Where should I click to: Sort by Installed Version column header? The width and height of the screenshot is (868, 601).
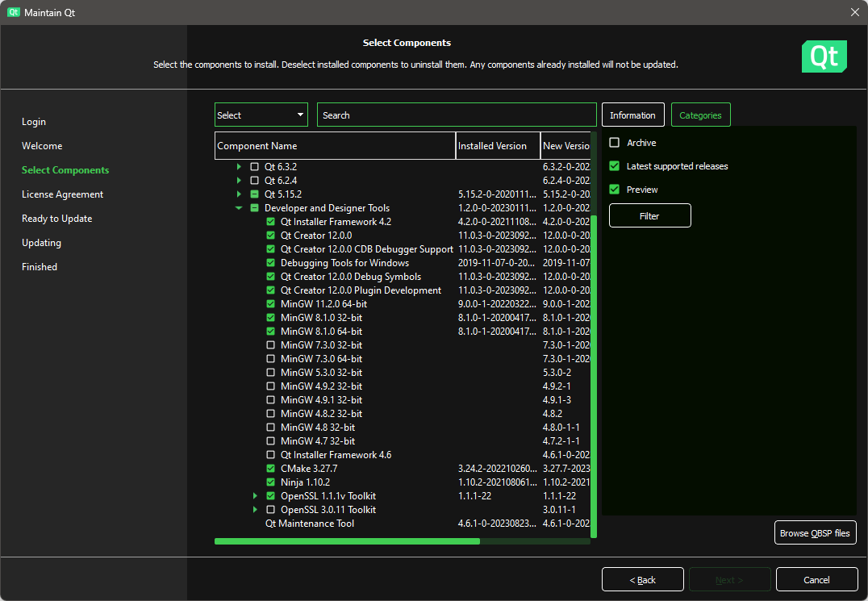[498, 146]
